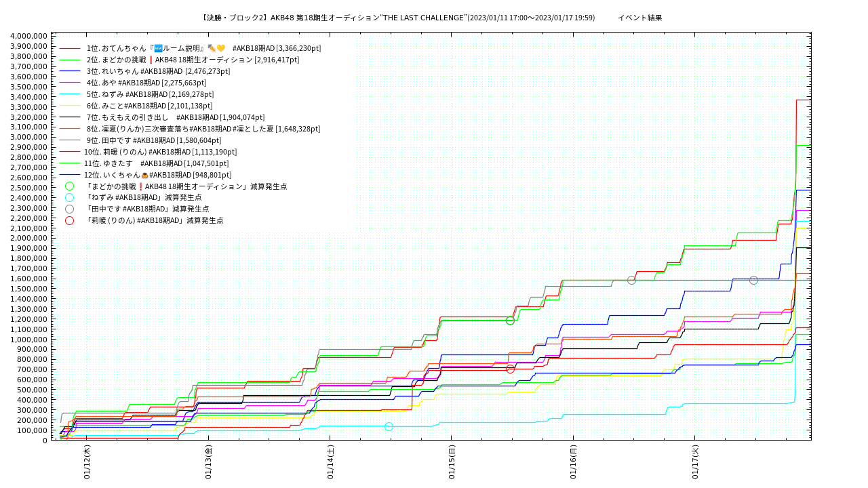The width and height of the screenshot is (868, 488).
Task: Select legend entry 7位 もえもえの引き出し 1,904,074pt
Action: [176, 117]
